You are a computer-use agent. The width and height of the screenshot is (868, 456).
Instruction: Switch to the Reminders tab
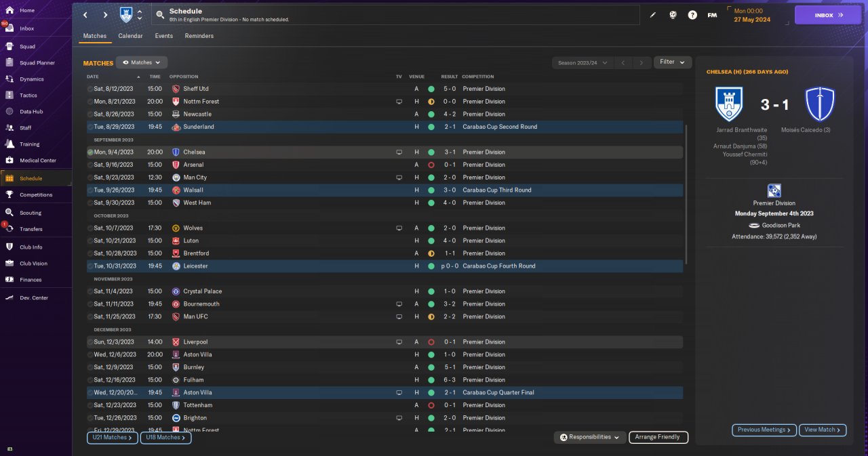tap(199, 36)
